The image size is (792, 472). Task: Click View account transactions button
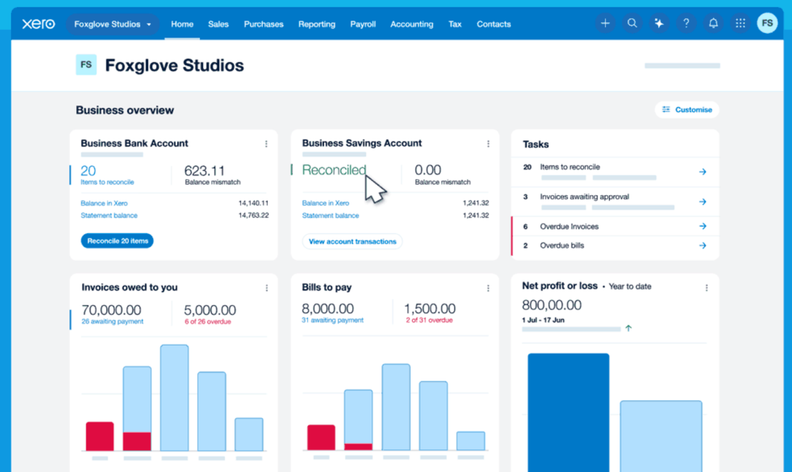pos(352,242)
